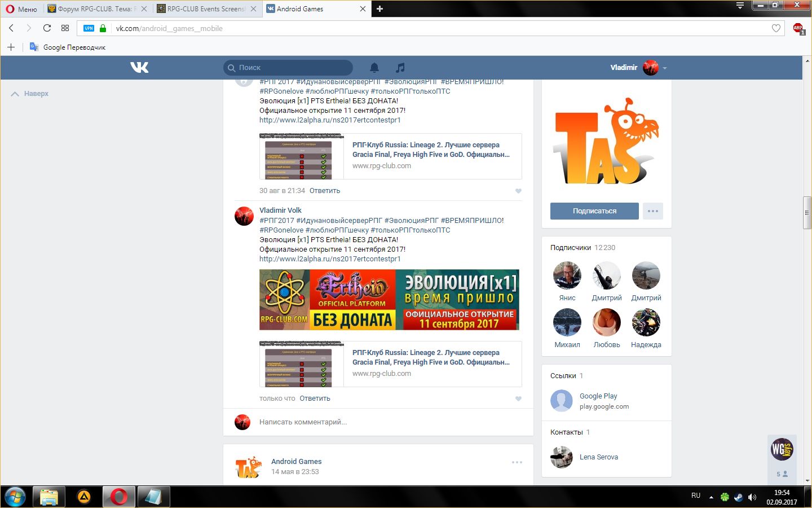
Task: Open the TAS community logo image
Action: pyautogui.click(x=606, y=141)
